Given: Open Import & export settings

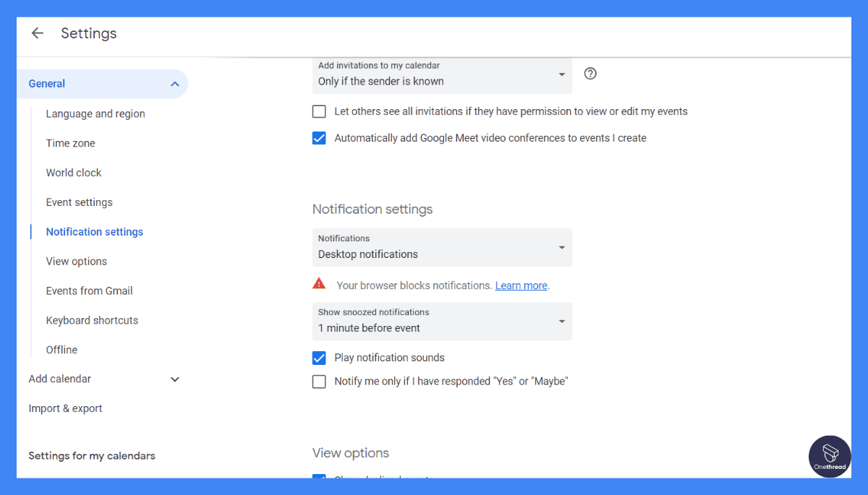Looking at the screenshot, I should [x=65, y=408].
